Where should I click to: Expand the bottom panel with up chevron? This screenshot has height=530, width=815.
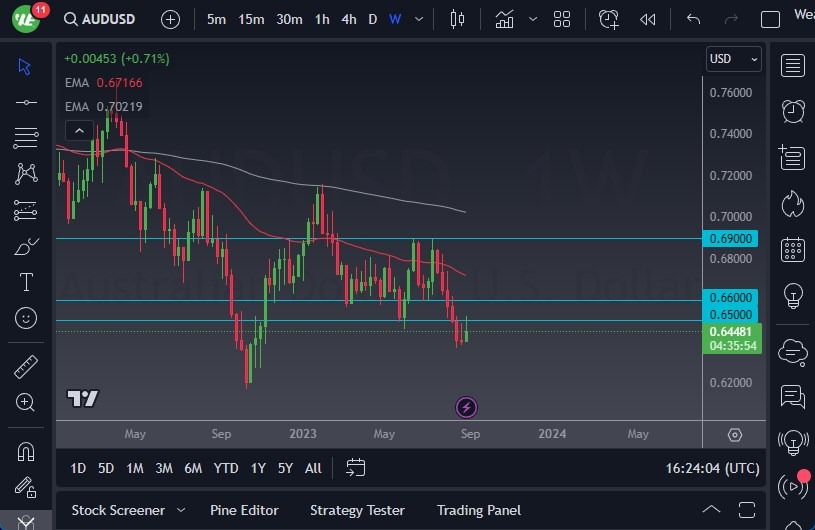pyautogui.click(x=711, y=510)
